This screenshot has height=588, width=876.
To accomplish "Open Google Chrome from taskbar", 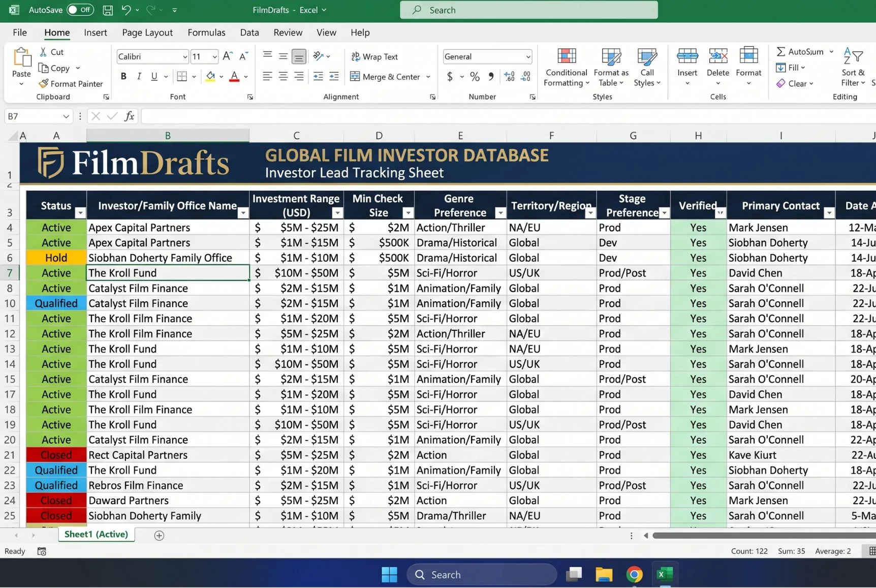I will point(634,574).
